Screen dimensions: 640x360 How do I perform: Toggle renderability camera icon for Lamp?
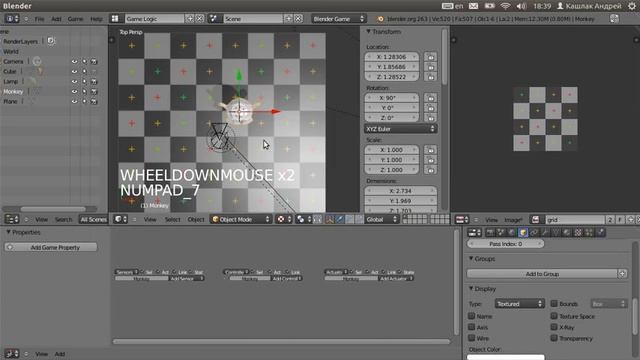click(94, 82)
